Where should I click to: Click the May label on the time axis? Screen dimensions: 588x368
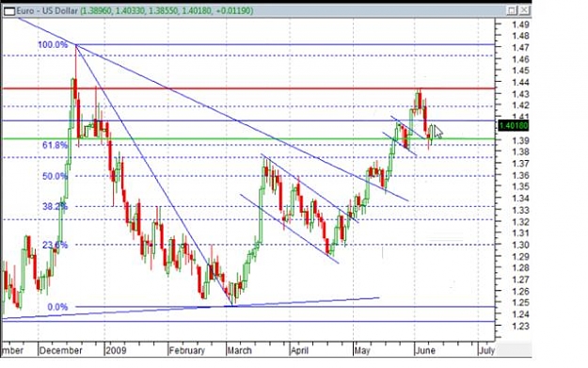click(x=362, y=351)
